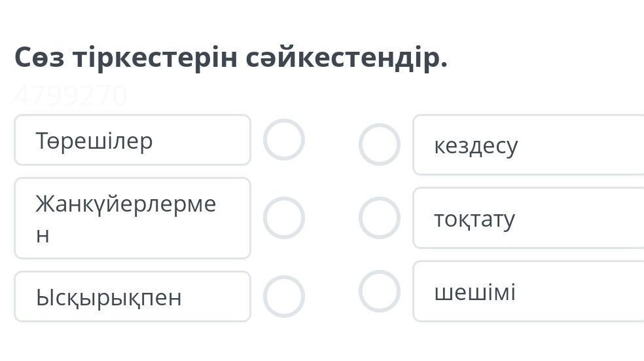Choose the word шешімі
This screenshot has height=361, width=644.
coord(474,292)
